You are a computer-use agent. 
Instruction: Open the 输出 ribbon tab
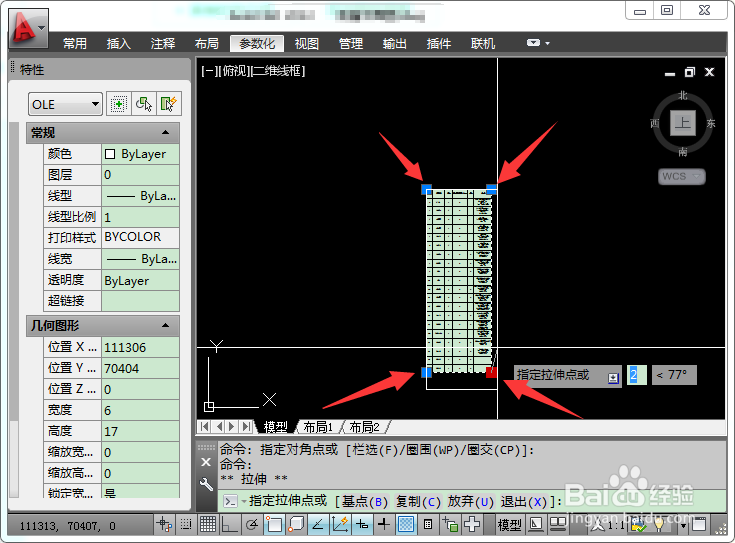pyautogui.click(x=394, y=44)
